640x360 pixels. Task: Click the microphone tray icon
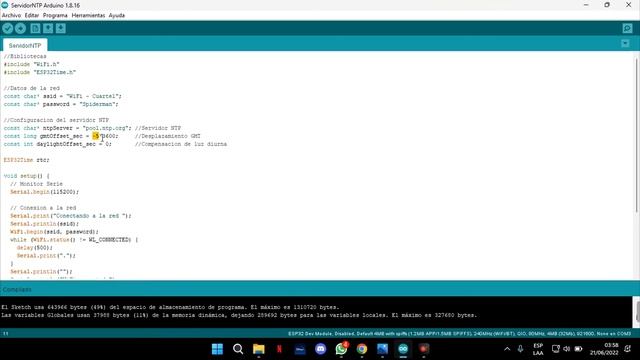[520, 349]
